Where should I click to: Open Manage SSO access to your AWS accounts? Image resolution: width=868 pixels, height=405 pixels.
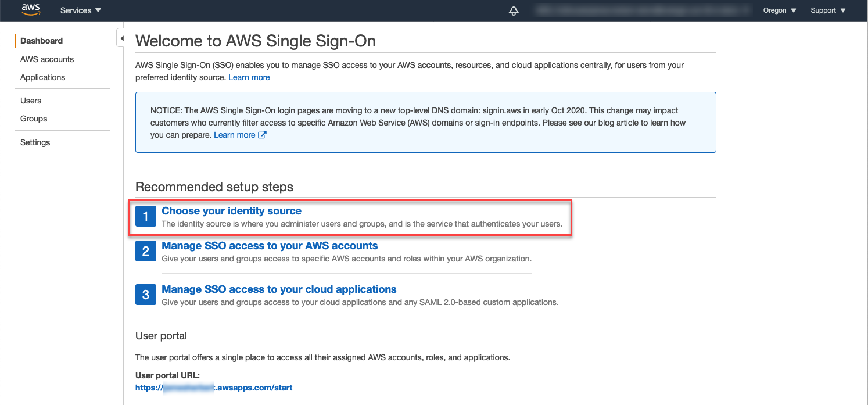(x=270, y=245)
